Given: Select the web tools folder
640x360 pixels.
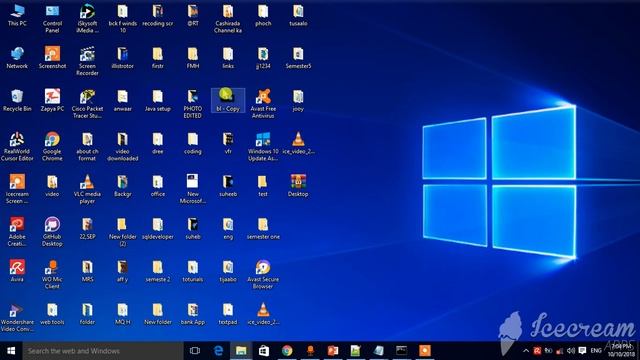Looking at the screenshot, I should coord(52,314).
